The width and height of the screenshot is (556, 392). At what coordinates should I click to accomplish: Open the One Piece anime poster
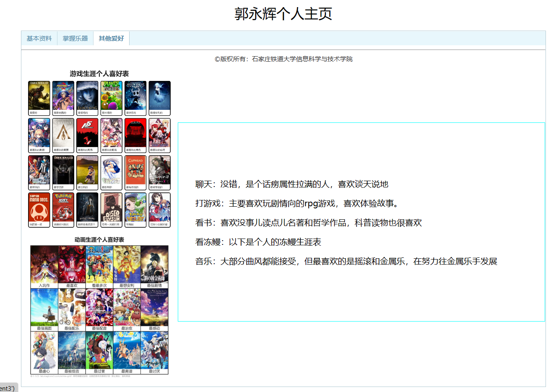[99, 265]
